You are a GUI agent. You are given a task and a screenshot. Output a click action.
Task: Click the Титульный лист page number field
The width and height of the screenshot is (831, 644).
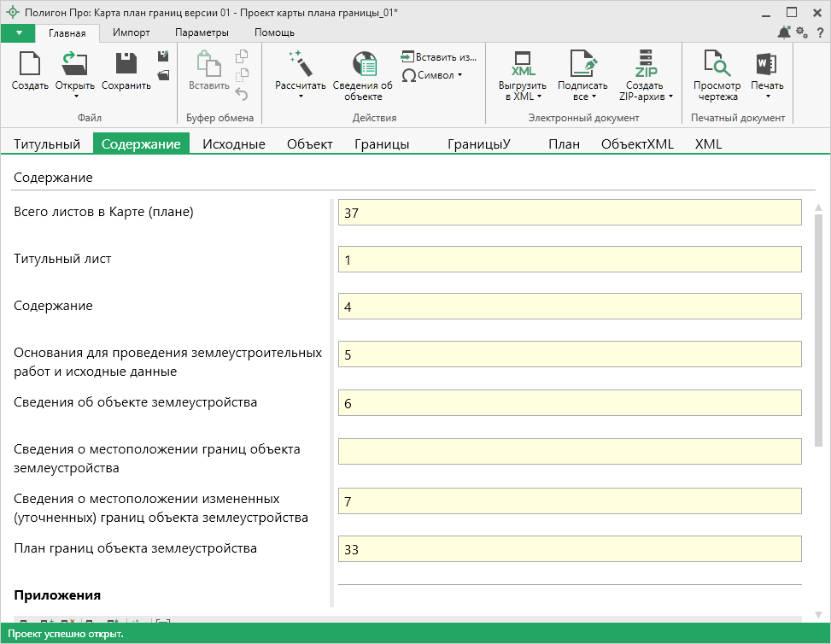(570, 259)
